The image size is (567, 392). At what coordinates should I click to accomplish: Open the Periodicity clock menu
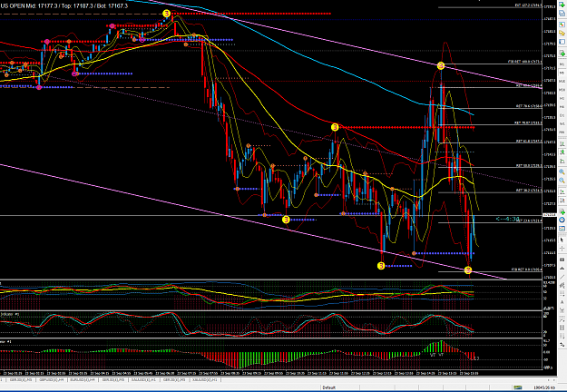[x=562, y=220]
